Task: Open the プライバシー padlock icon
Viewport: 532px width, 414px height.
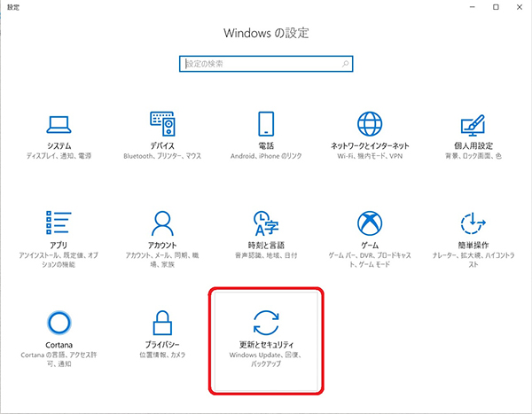Action: (x=162, y=323)
